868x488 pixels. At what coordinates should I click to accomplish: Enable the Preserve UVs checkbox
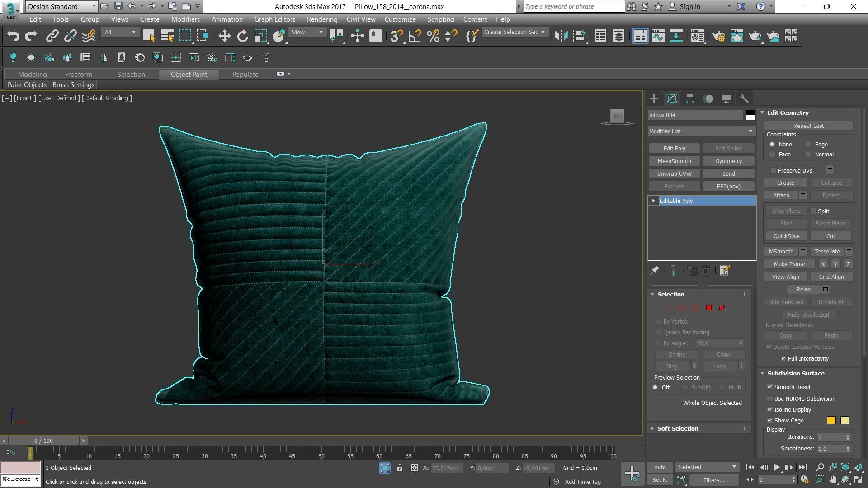(x=774, y=170)
